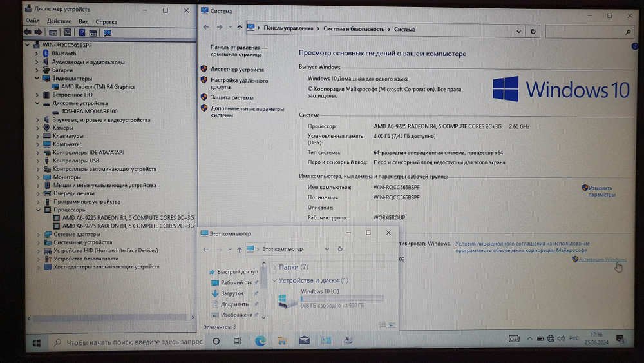This screenshot has height=363, width=644.
Task: Collapse the Процессоры node
Action: pyautogui.click(x=38, y=210)
